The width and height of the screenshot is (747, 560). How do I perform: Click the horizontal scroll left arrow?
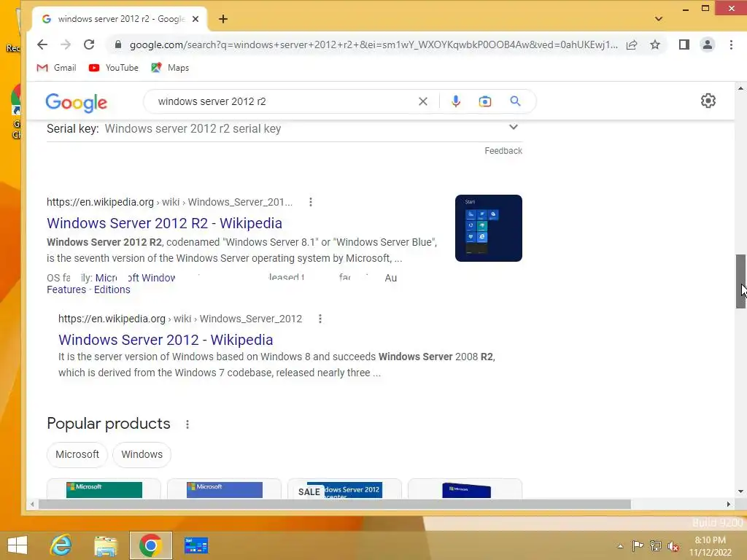[x=32, y=504]
